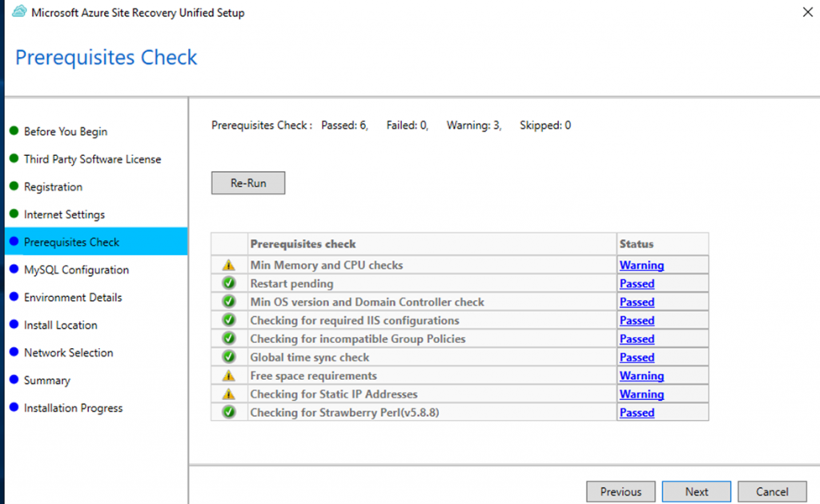This screenshot has width=820, height=504.
Task: Go back with the Previous button
Action: tap(621, 491)
